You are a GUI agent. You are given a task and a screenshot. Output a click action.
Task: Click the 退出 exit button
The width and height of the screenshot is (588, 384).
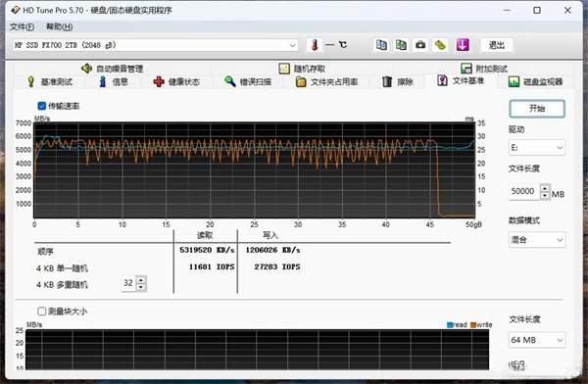click(x=497, y=45)
